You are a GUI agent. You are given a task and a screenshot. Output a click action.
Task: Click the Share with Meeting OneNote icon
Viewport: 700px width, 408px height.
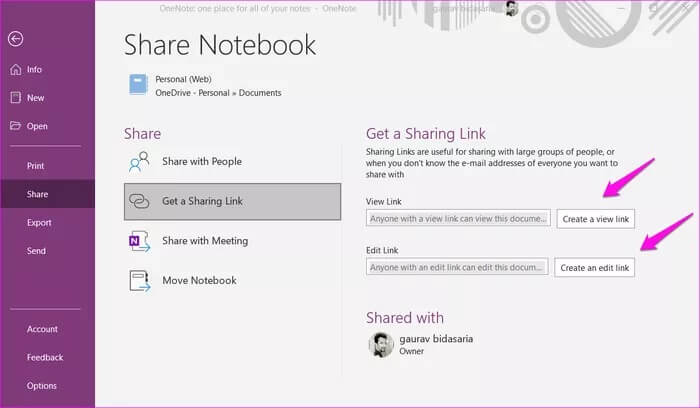coord(139,241)
